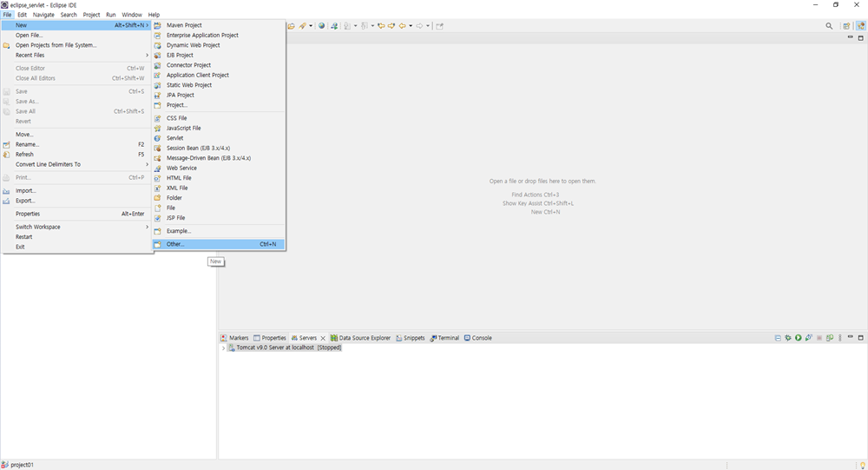868x470 pixels.
Task: Click the Next Edit Location arrow icon
Action: pos(391,25)
